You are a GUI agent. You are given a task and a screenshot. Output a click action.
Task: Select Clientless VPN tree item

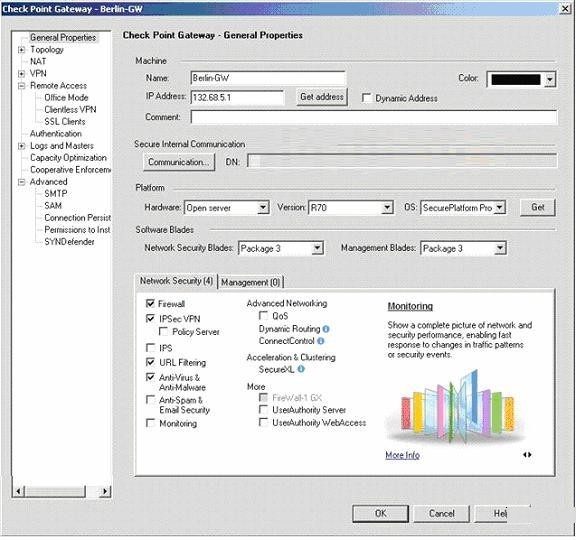70,109
